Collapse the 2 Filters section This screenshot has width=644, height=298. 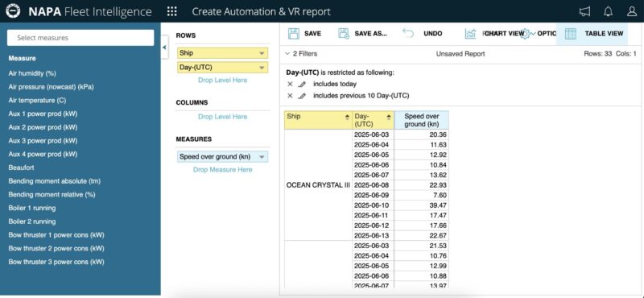(301, 54)
